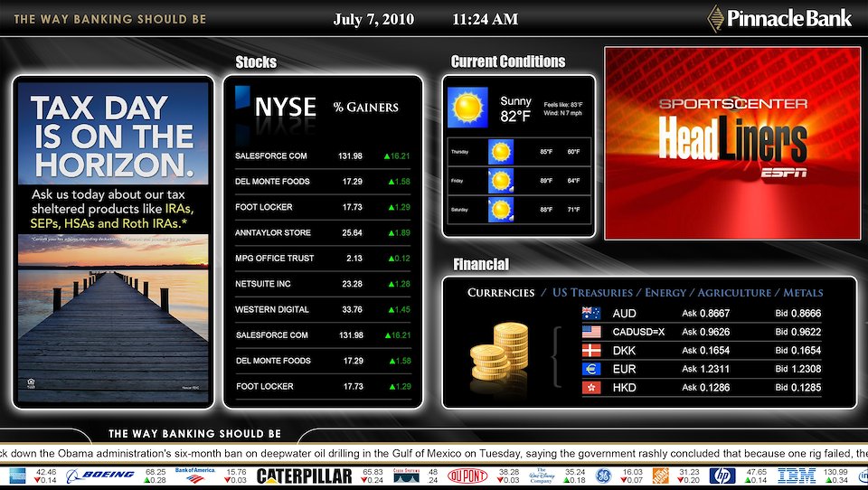Click the NETSUITE INC stock row

[x=323, y=284]
